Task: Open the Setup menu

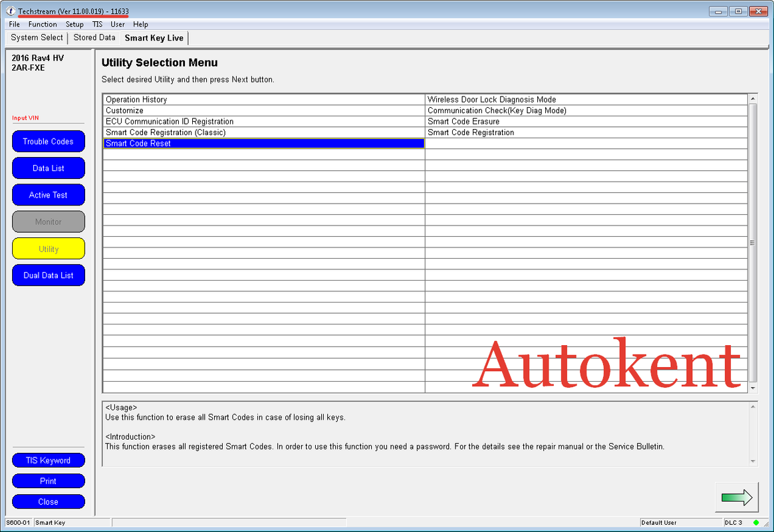Action: click(74, 24)
